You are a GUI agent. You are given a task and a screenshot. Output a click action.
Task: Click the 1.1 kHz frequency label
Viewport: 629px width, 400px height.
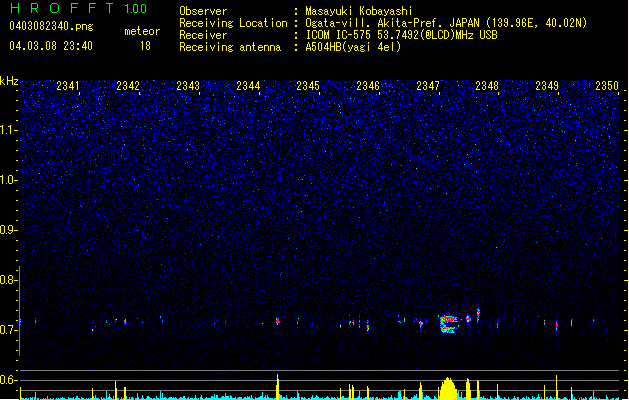(x=9, y=130)
